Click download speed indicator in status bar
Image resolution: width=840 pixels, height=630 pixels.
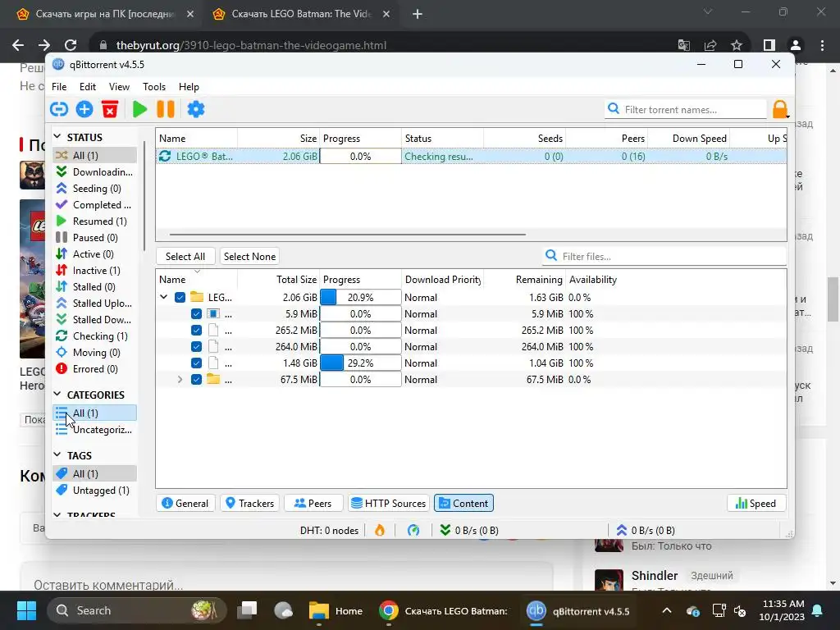(x=469, y=531)
